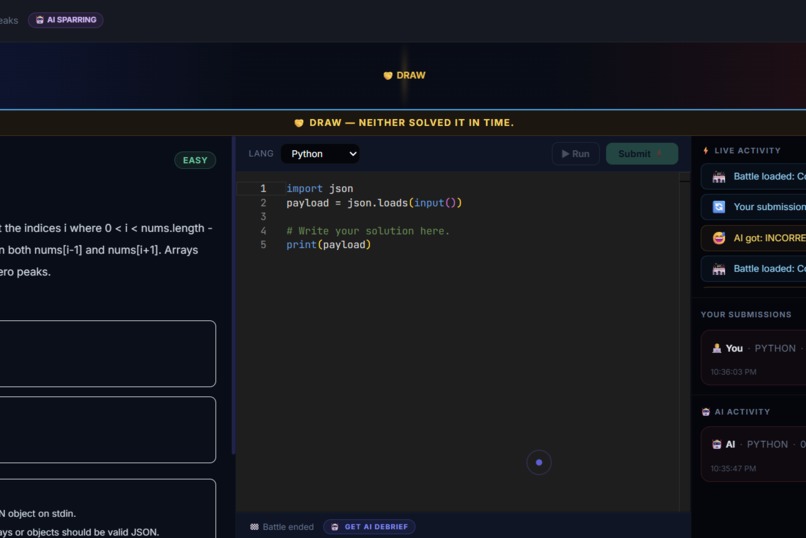Click the Battle ended status text
Viewport: 806px width, 538px height.
[x=288, y=527]
